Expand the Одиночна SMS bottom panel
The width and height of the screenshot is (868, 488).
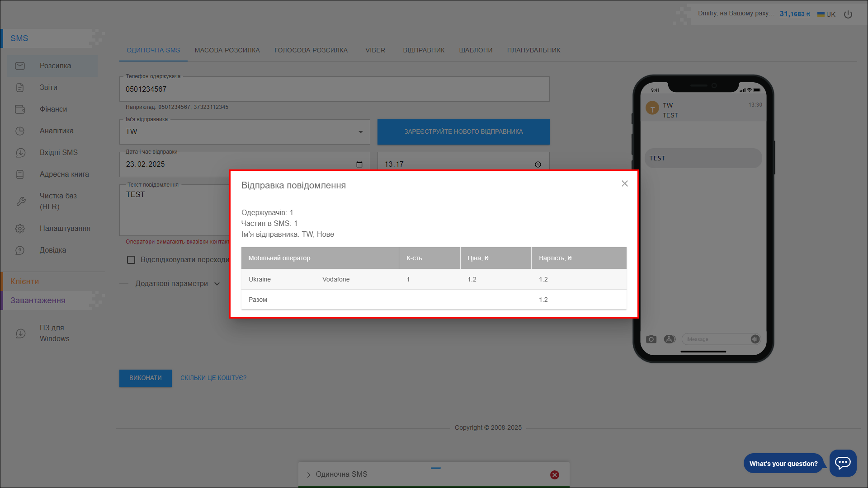(309, 475)
